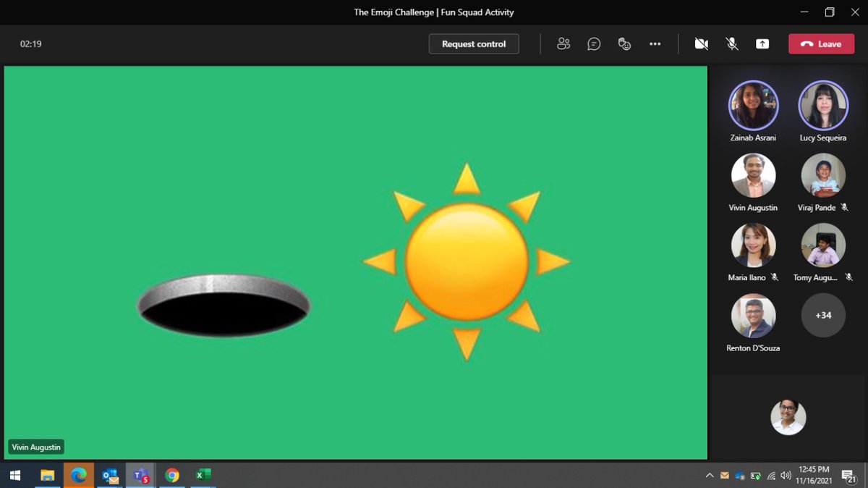Open the Wi-Fi network flyout
This screenshot has width=868, height=488.
[x=771, y=476]
